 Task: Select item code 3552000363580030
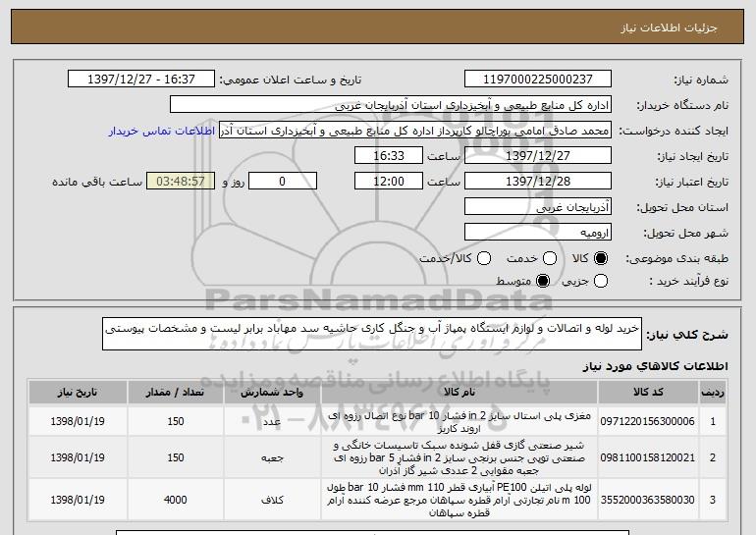pos(648,500)
